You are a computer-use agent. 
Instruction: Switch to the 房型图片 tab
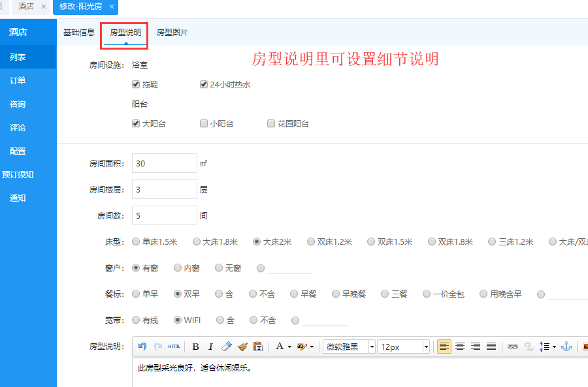[172, 33]
